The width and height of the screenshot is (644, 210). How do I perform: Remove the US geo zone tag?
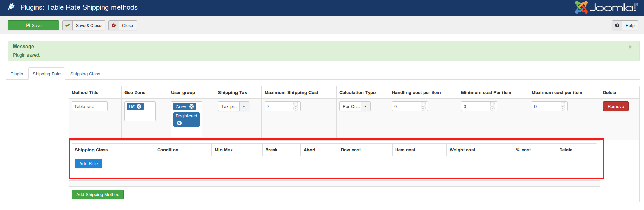point(139,107)
